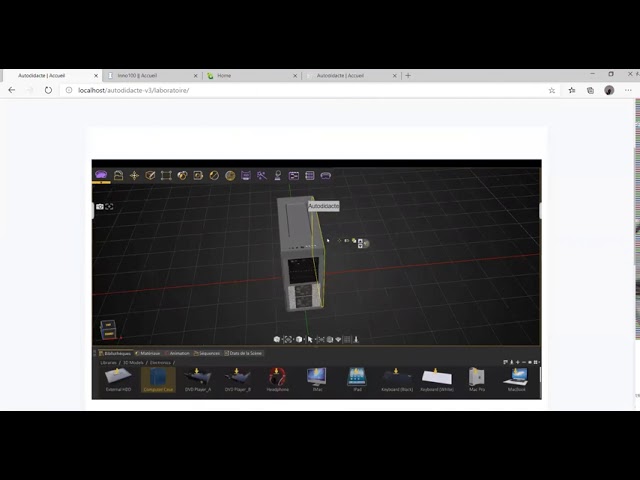Click the small green cubes gizmo icon near model
The width and height of the screenshot is (640, 480).
coord(354,241)
